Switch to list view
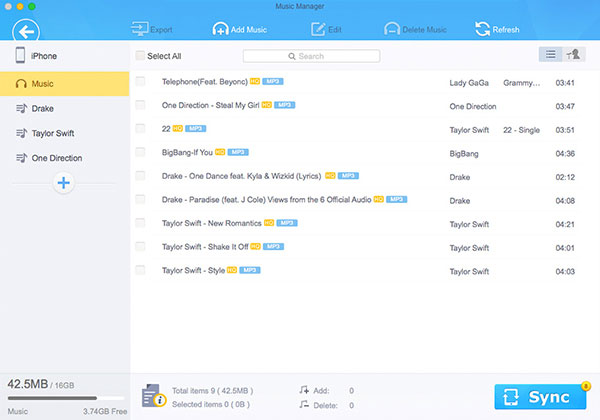This screenshot has height=420, width=600. click(x=550, y=55)
